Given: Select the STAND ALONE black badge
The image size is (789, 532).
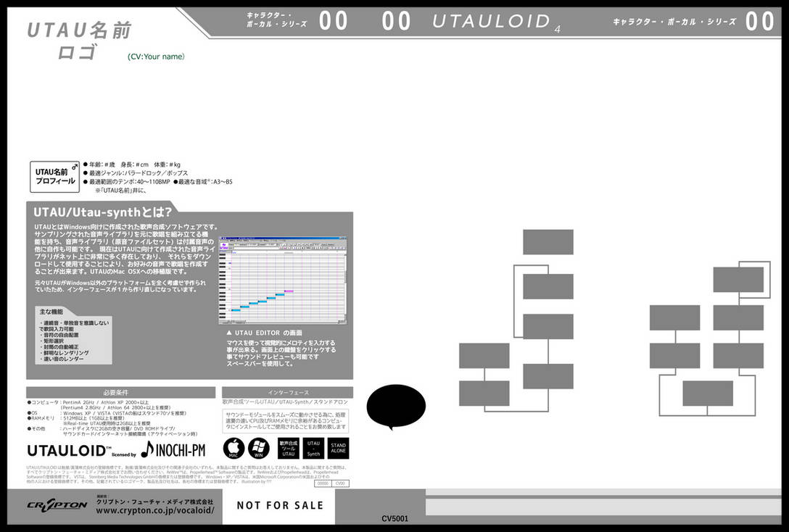Looking at the screenshot, I should coord(338,448).
